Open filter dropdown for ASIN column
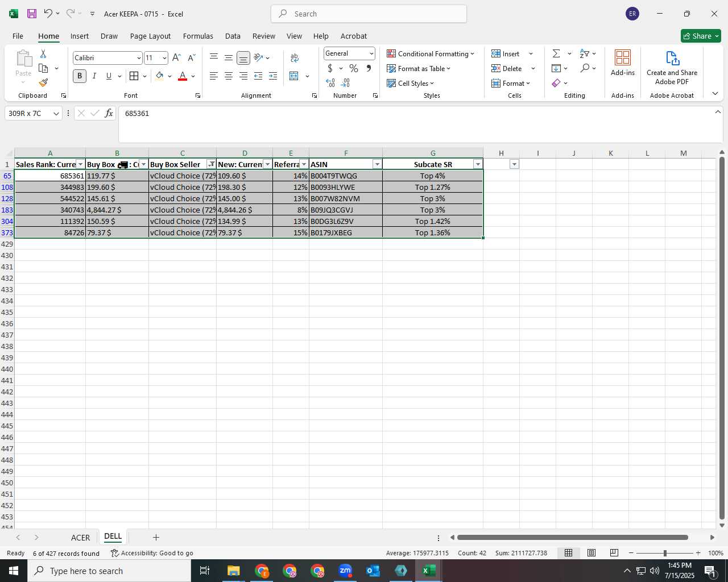Viewport: 728px width, 582px height. tap(377, 164)
